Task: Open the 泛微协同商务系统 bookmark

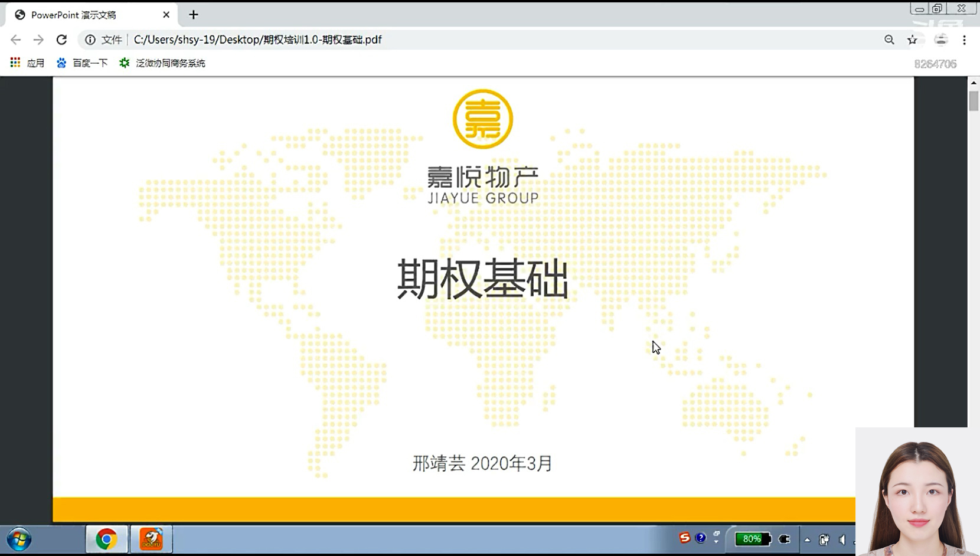Action: click(162, 63)
